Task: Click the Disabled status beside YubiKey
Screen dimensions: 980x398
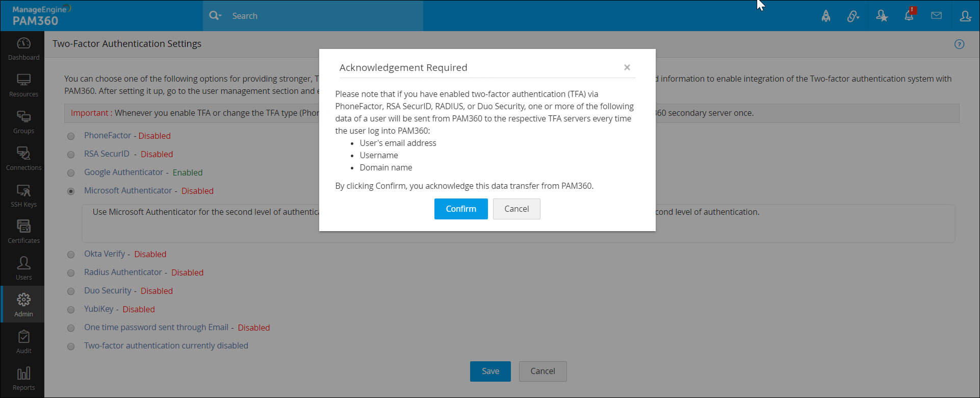Action: 139,309
